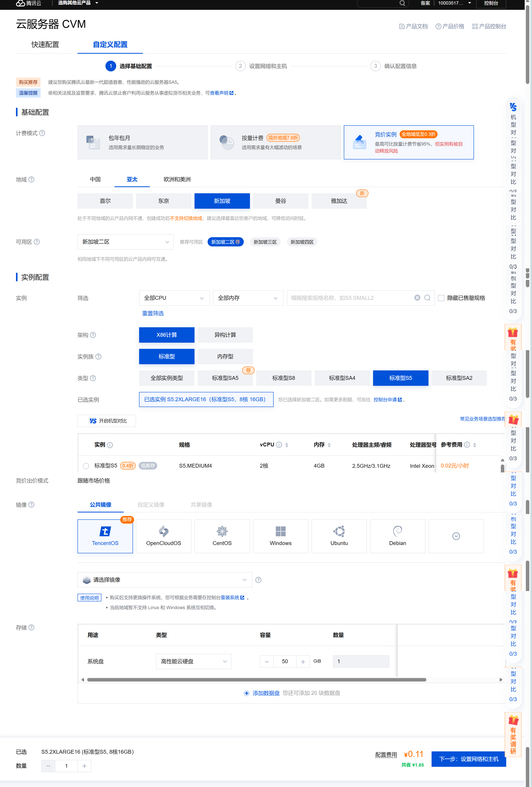This screenshot has height=787, width=532.
Task: Select radio button for S5.MEDIUM4 instance
Action: tap(86, 466)
